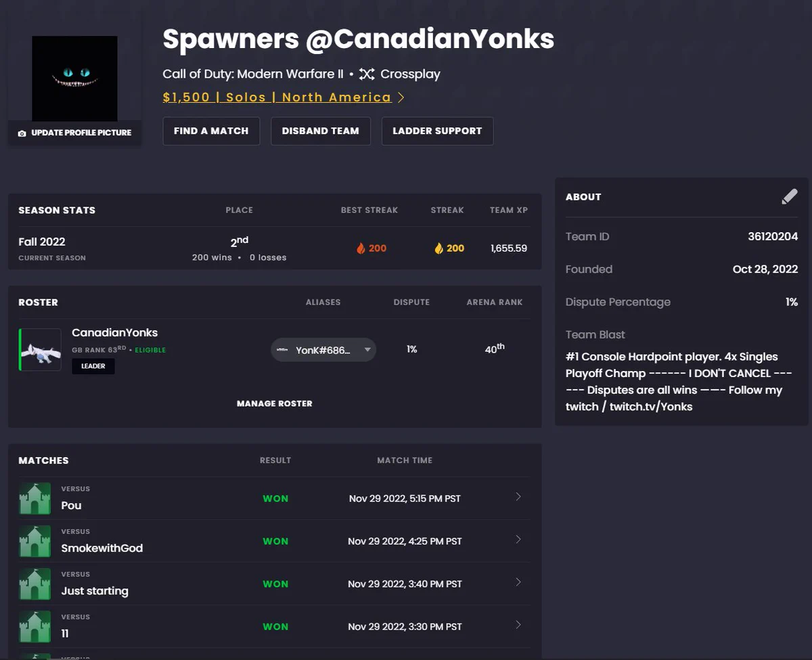Image resolution: width=812 pixels, height=660 pixels.
Task: Click match time Nov 29 2022, 3:40 PM PST
Action: 405,584
